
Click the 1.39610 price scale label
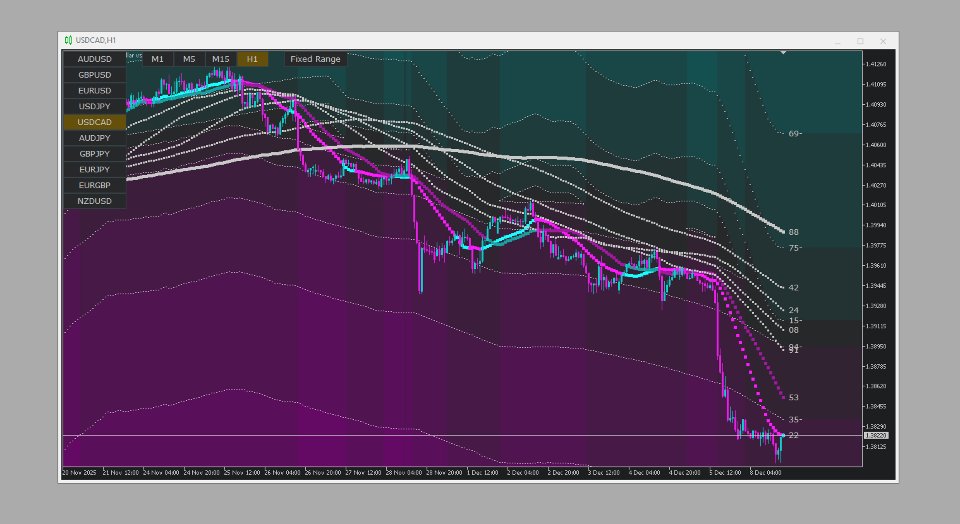tap(876, 266)
